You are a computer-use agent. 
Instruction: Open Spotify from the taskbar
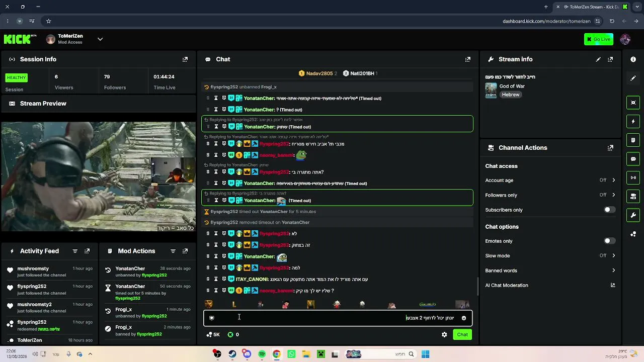[x=262, y=354]
